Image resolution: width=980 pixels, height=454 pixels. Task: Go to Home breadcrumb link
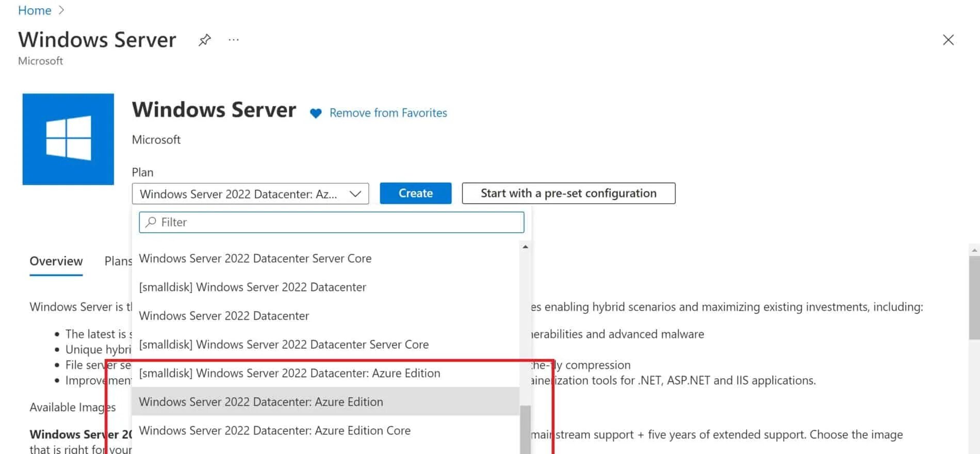[x=35, y=10]
